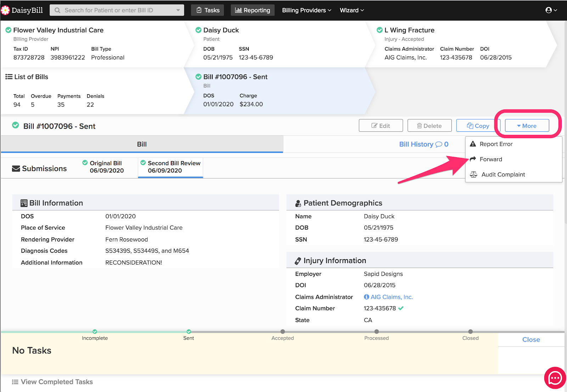
Task: Open the Reporting page
Action: coord(253,10)
